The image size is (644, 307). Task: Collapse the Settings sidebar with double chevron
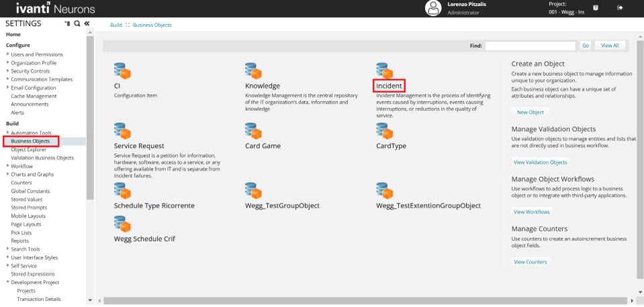point(87,24)
